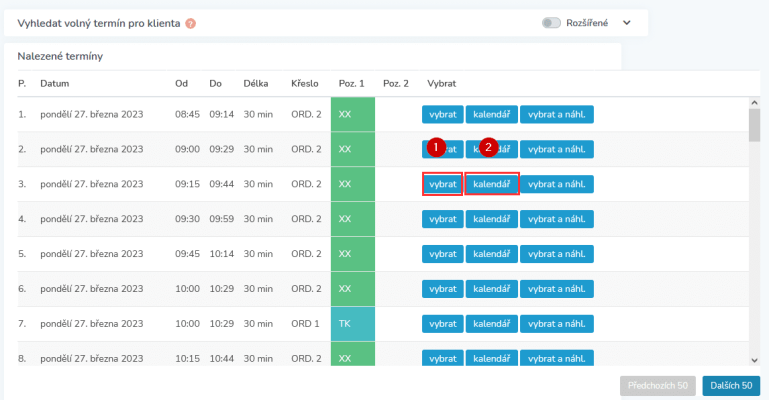Image resolution: width=769 pixels, height=400 pixels.
Task: Open kalendář for the 09:30 appointment
Action: [x=491, y=219]
